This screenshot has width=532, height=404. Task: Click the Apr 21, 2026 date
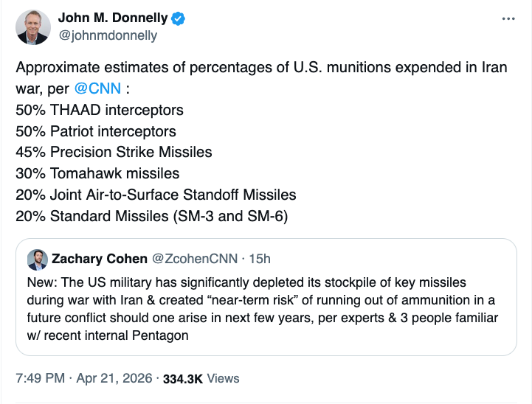[x=114, y=378]
